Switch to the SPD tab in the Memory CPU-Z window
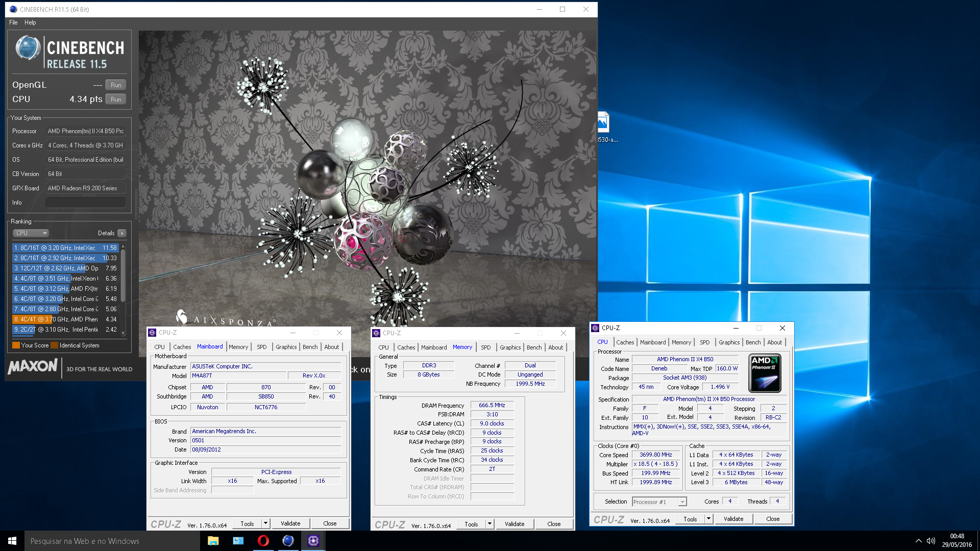The width and height of the screenshot is (980, 551). pyautogui.click(x=486, y=347)
